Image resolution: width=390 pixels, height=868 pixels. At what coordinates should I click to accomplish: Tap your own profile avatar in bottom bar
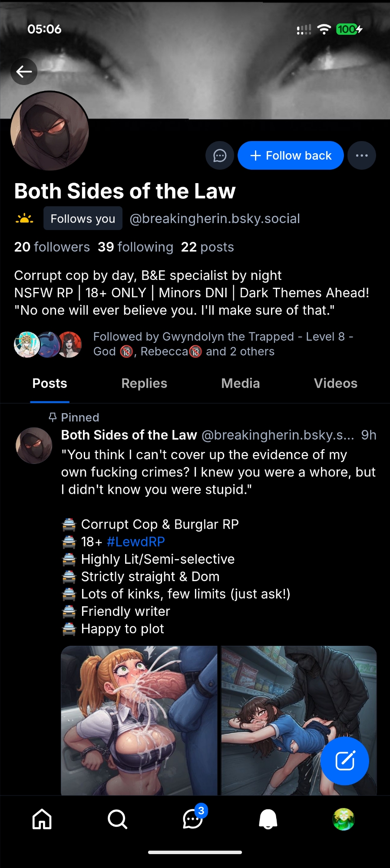pyautogui.click(x=344, y=819)
